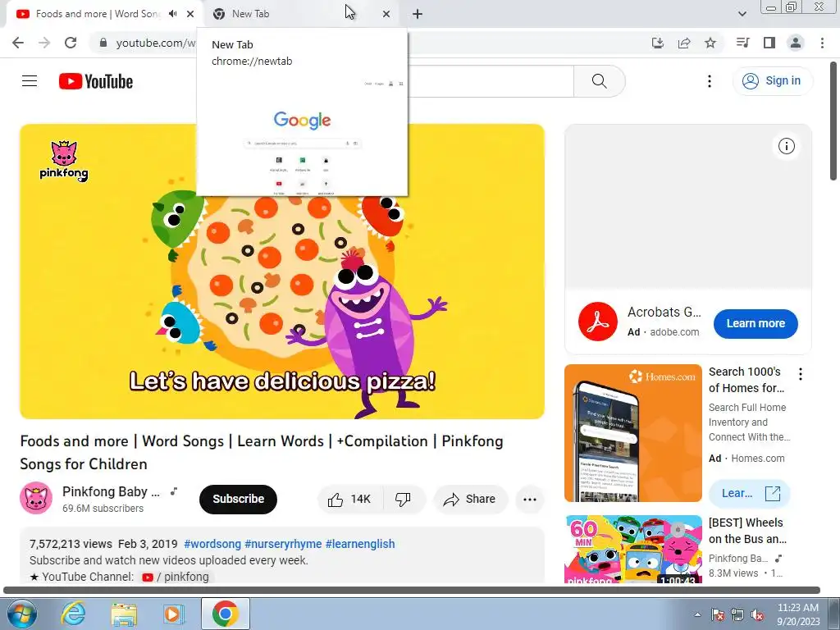The width and height of the screenshot is (840, 630).
Task: Open the media control icon in toolbar
Action: (742, 43)
